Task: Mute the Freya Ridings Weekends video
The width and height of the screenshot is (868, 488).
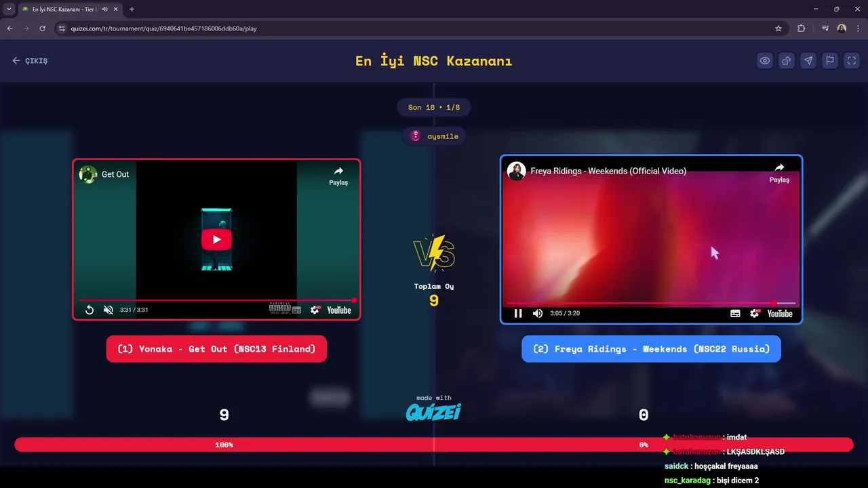Action: (x=538, y=313)
